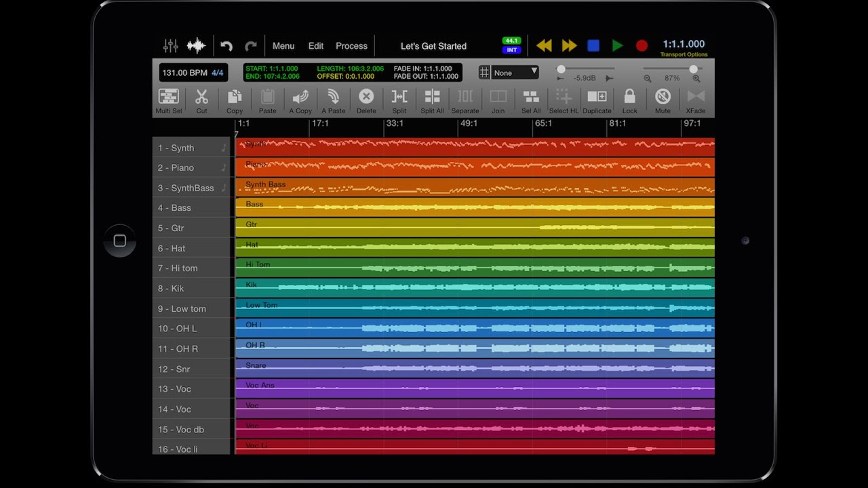
Task: Open the Menu item
Action: coord(283,46)
